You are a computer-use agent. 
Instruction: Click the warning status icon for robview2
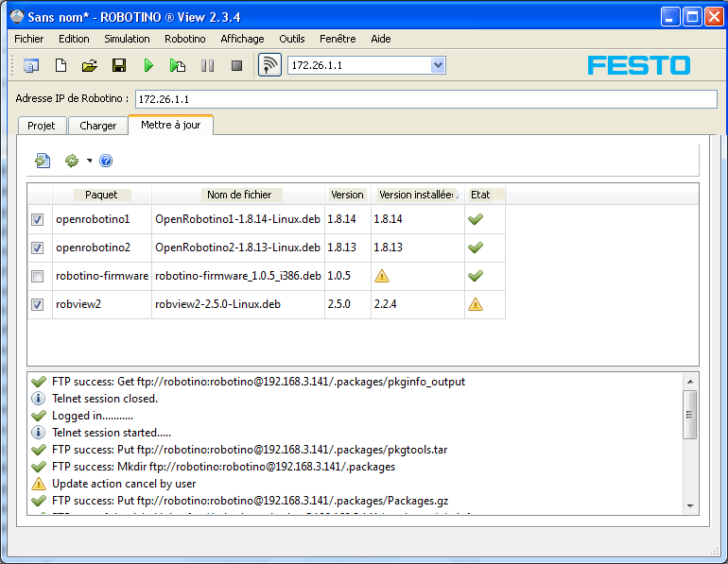[476, 304]
